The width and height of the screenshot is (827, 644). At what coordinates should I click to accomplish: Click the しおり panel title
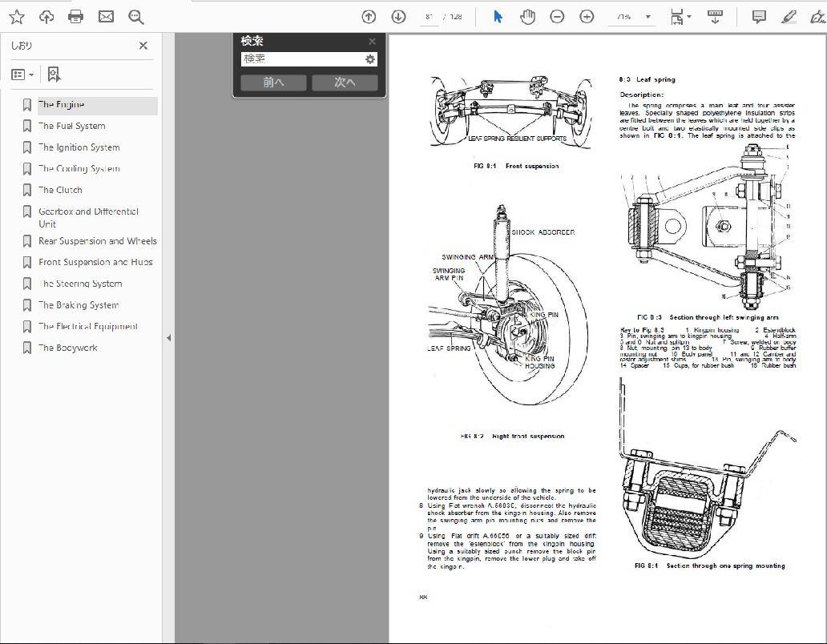pos(22,46)
